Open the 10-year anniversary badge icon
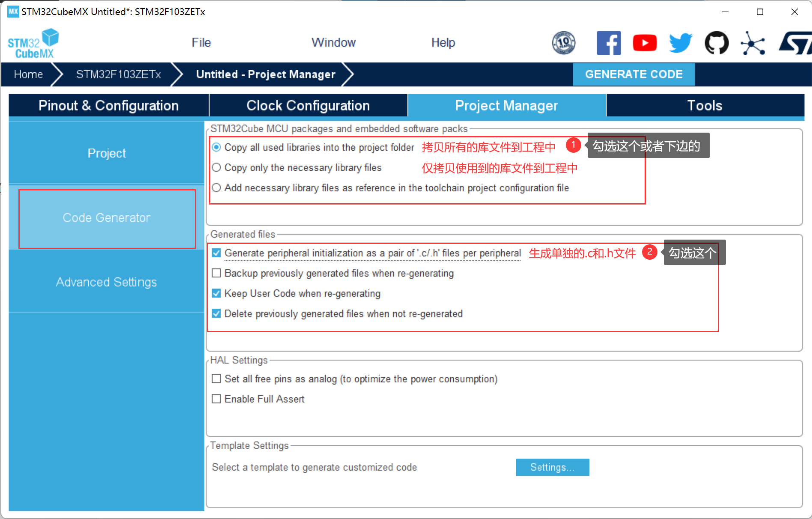The height and width of the screenshot is (519, 812). (x=563, y=43)
